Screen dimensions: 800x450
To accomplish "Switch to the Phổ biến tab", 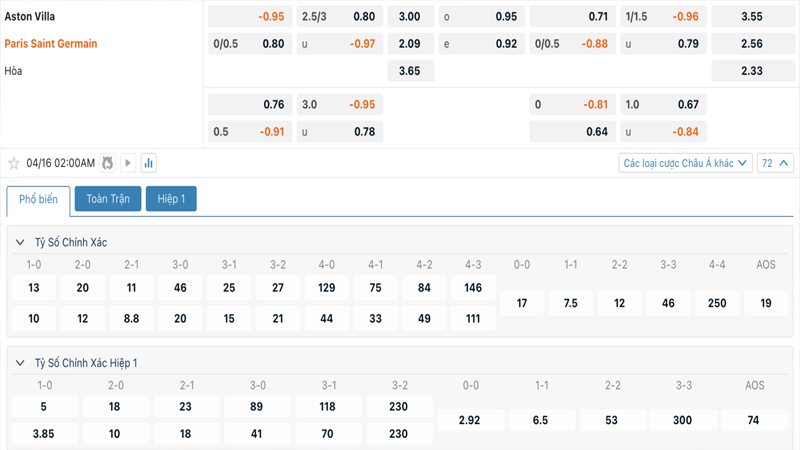I will pyautogui.click(x=38, y=199).
